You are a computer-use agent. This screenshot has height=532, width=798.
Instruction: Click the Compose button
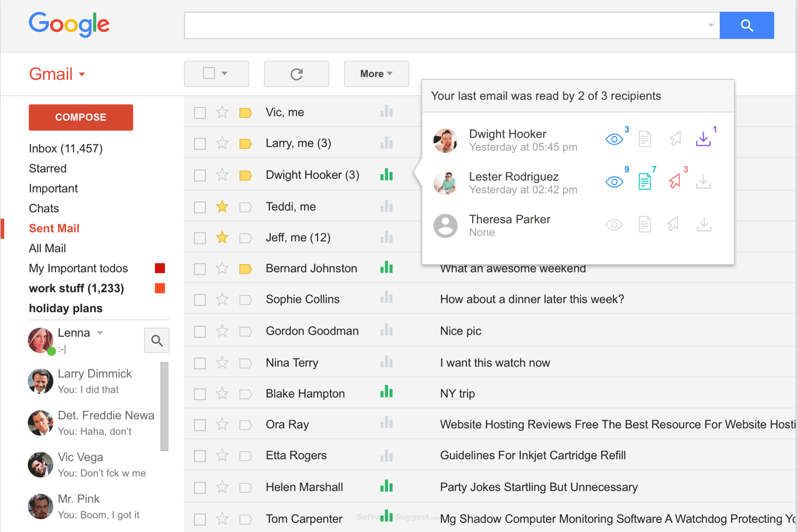(81, 117)
